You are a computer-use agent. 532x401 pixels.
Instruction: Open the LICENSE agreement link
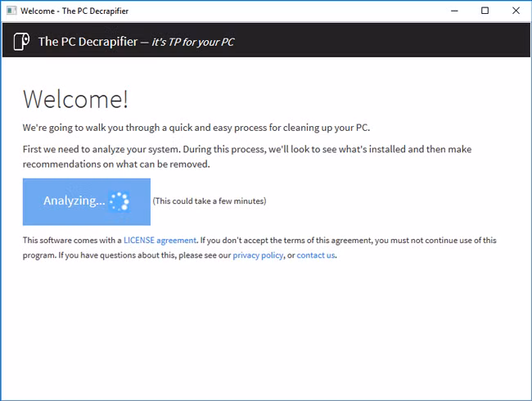(x=160, y=241)
